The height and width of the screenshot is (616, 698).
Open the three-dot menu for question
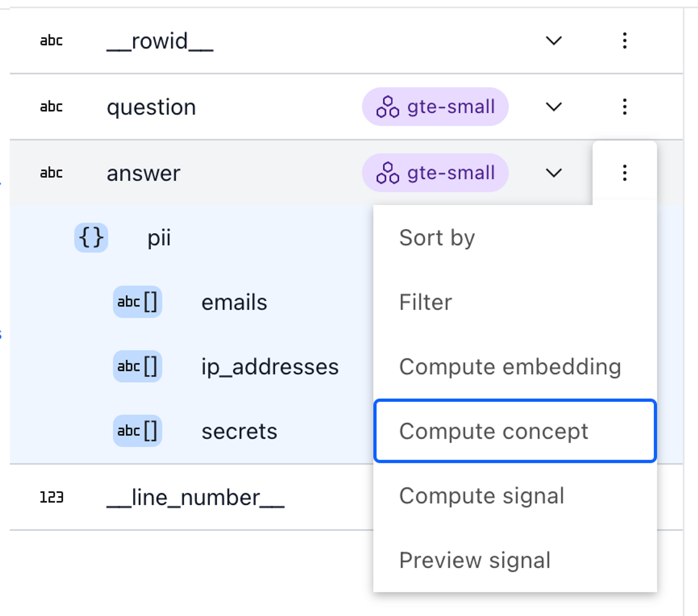click(x=624, y=107)
